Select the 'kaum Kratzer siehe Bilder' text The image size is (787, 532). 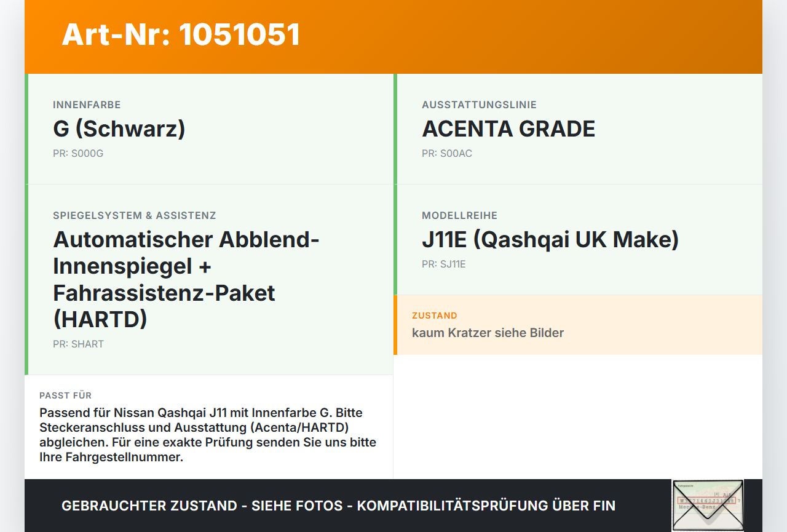point(488,333)
